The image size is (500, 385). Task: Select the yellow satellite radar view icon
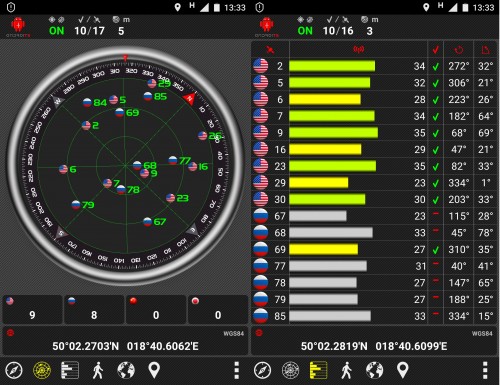(x=42, y=370)
